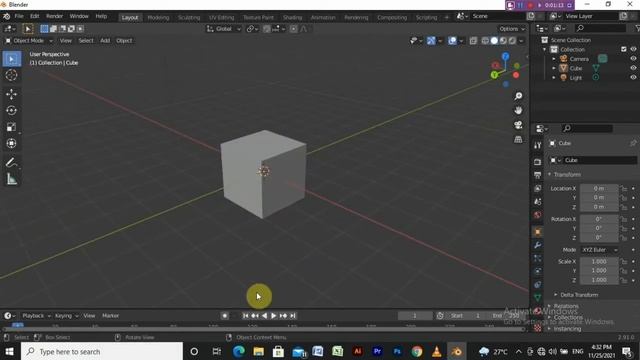
Task: Open the Object Data properties triangle icon
Action: point(538,298)
